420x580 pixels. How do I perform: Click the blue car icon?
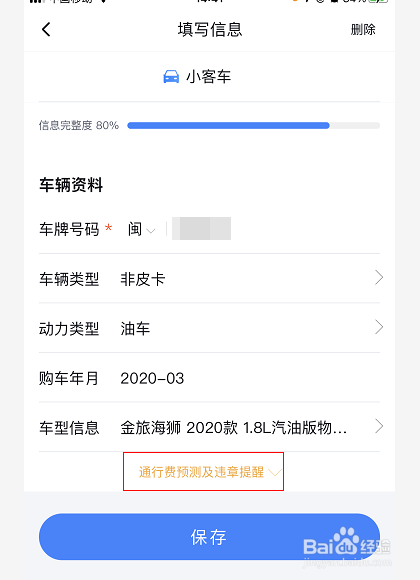pos(171,77)
